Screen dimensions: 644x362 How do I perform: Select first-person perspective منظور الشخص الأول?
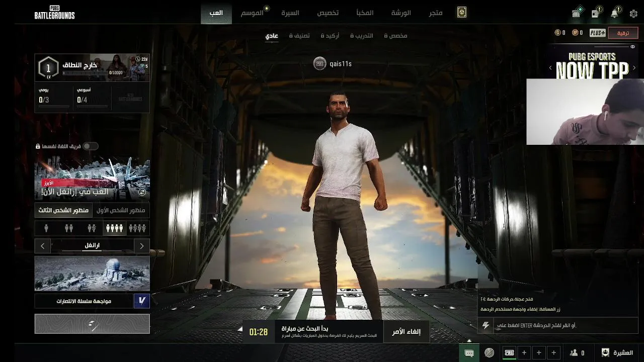coord(121,210)
